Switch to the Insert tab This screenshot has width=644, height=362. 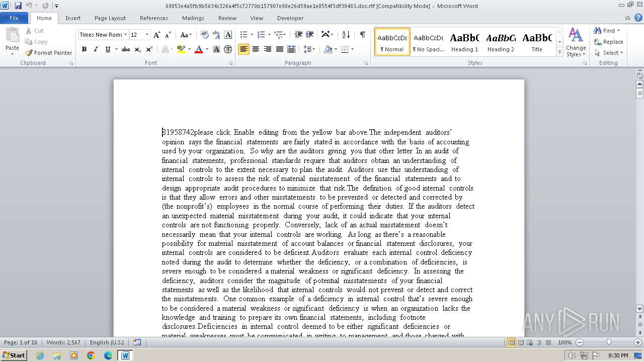click(x=73, y=18)
